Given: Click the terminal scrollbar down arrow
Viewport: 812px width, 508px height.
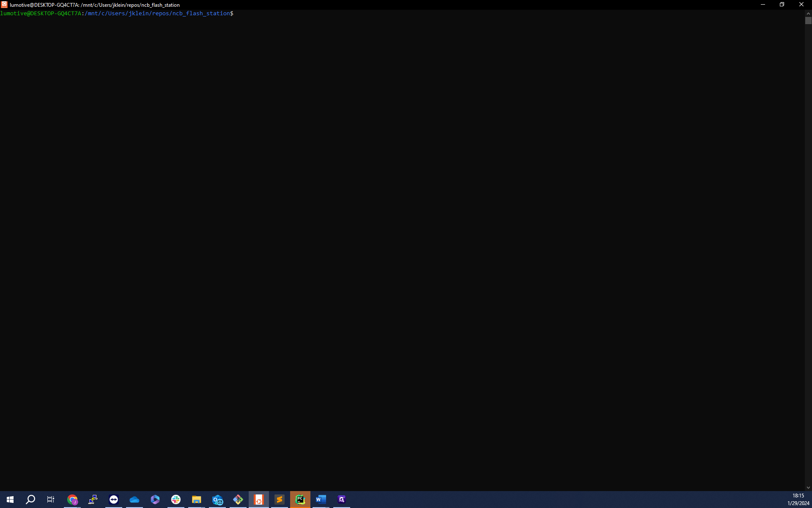Looking at the screenshot, I should point(808,488).
